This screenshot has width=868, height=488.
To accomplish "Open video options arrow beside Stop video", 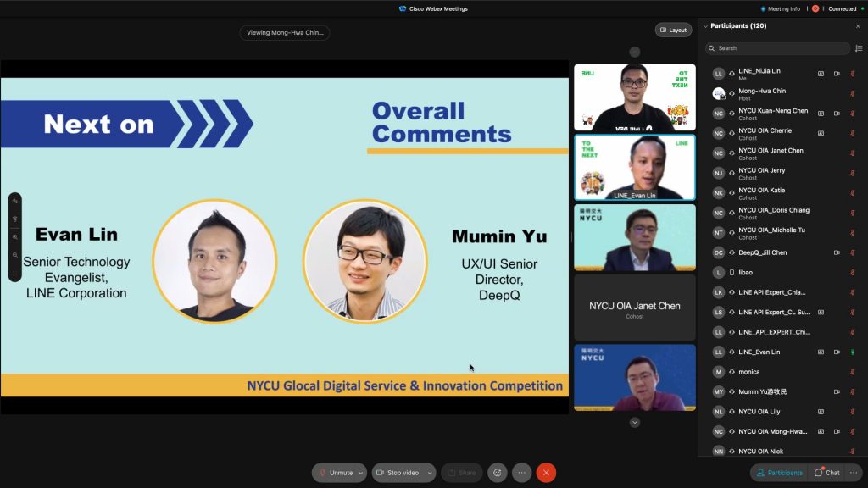I will coord(430,473).
